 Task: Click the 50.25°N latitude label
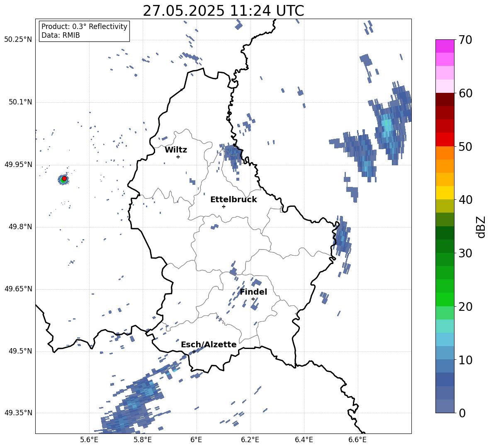[18, 40]
